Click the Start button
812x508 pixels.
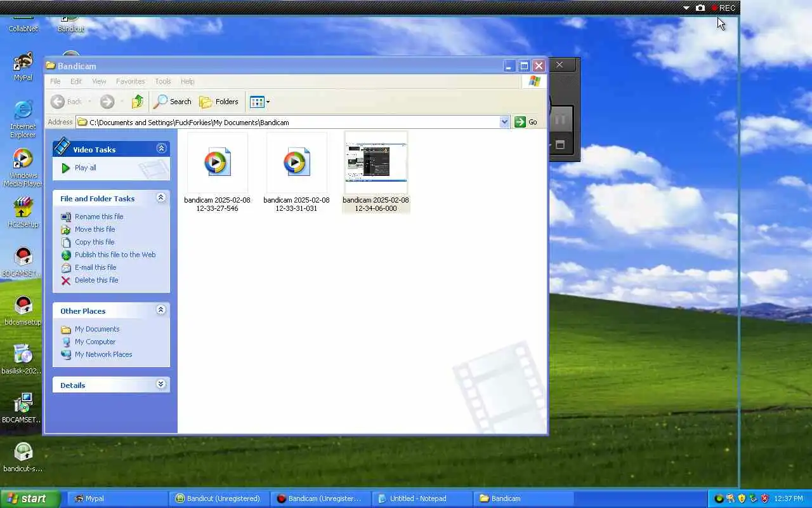[x=30, y=498]
